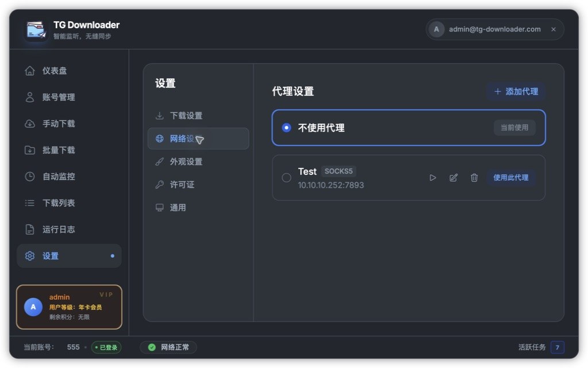This screenshot has width=588, height=368.
Task: Click the account management person icon
Action: [x=30, y=97]
